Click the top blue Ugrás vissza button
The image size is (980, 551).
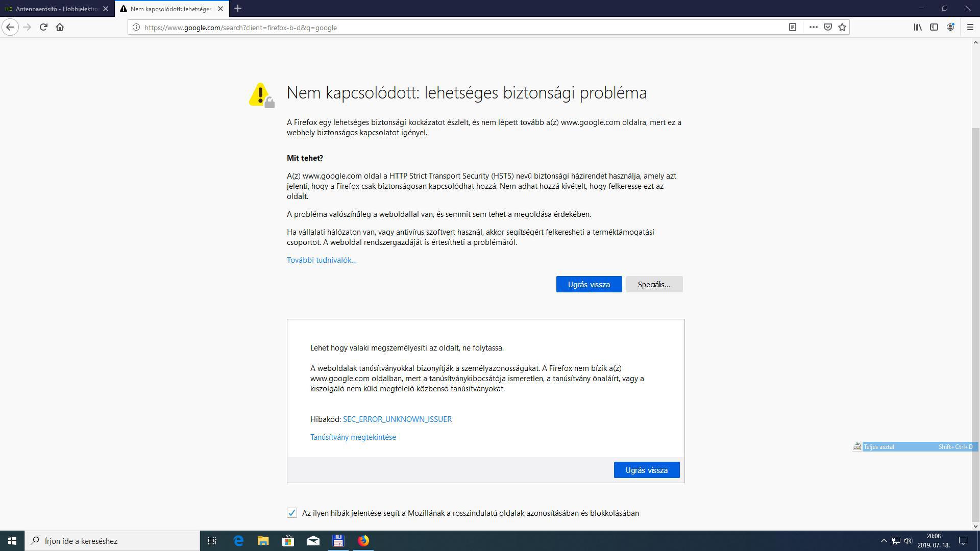click(589, 284)
